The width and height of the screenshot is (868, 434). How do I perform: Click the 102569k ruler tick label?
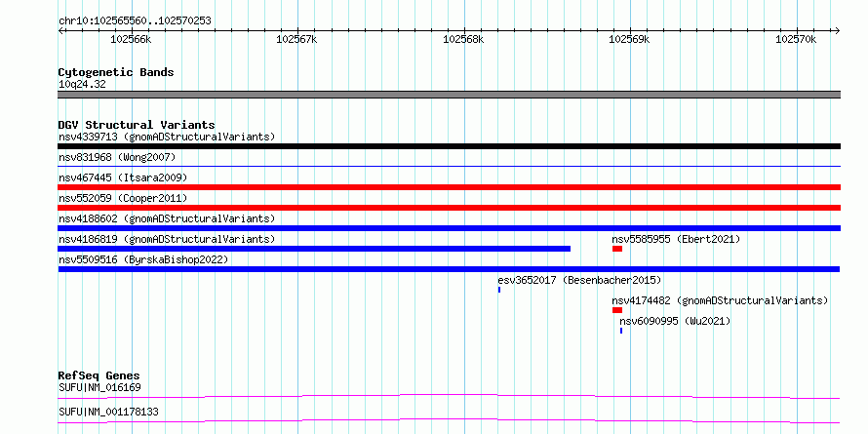(x=629, y=39)
